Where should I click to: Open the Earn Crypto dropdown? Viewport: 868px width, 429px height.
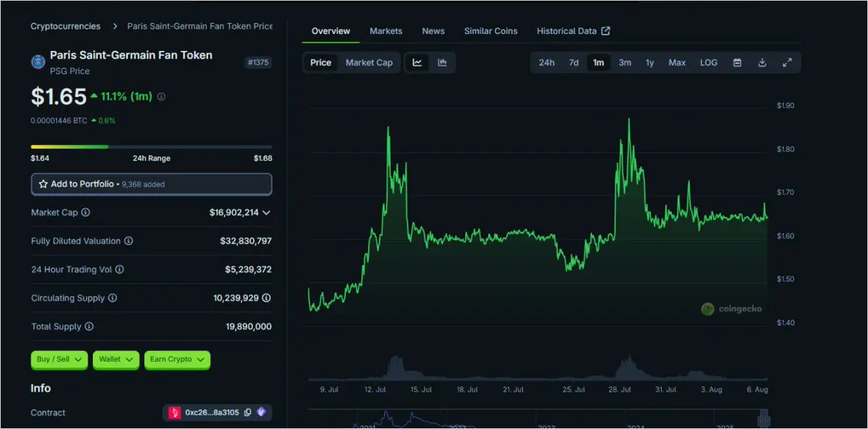click(177, 359)
